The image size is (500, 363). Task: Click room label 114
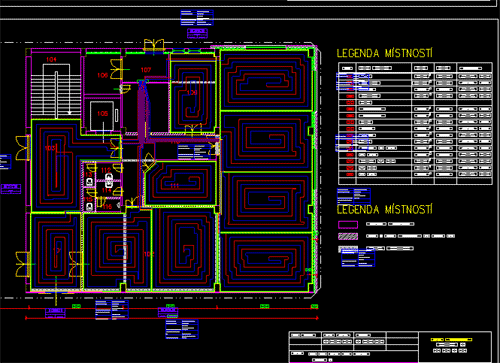click(x=107, y=190)
